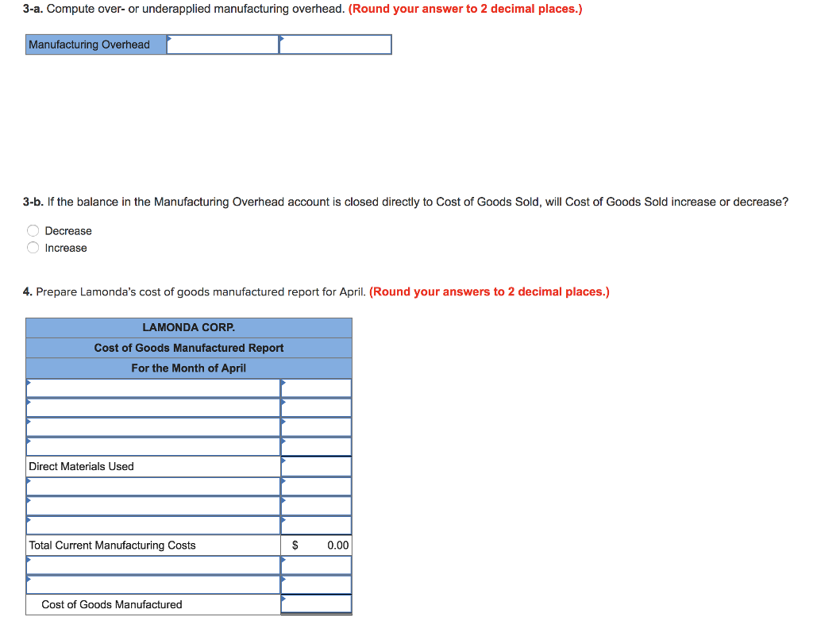Click second input cell in Manufacturing Overhead row
The image size is (813, 644).
[x=336, y=44]
